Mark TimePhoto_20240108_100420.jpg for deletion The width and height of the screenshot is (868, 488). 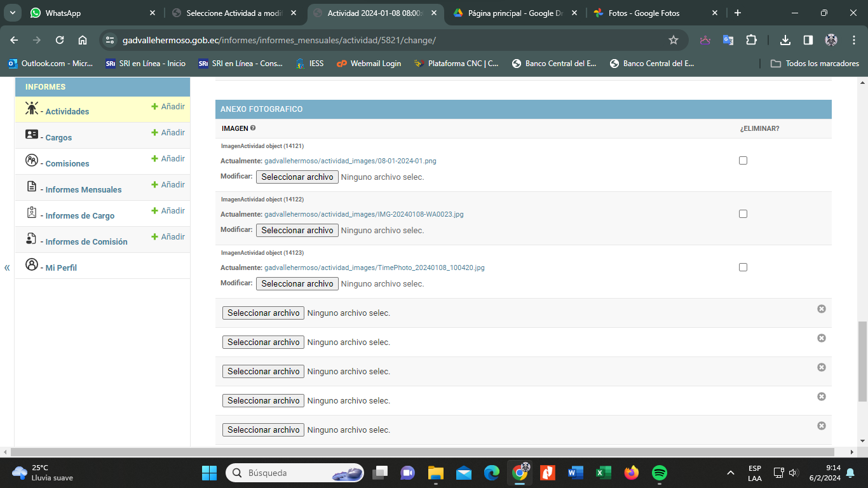click(x=743, y=268)
